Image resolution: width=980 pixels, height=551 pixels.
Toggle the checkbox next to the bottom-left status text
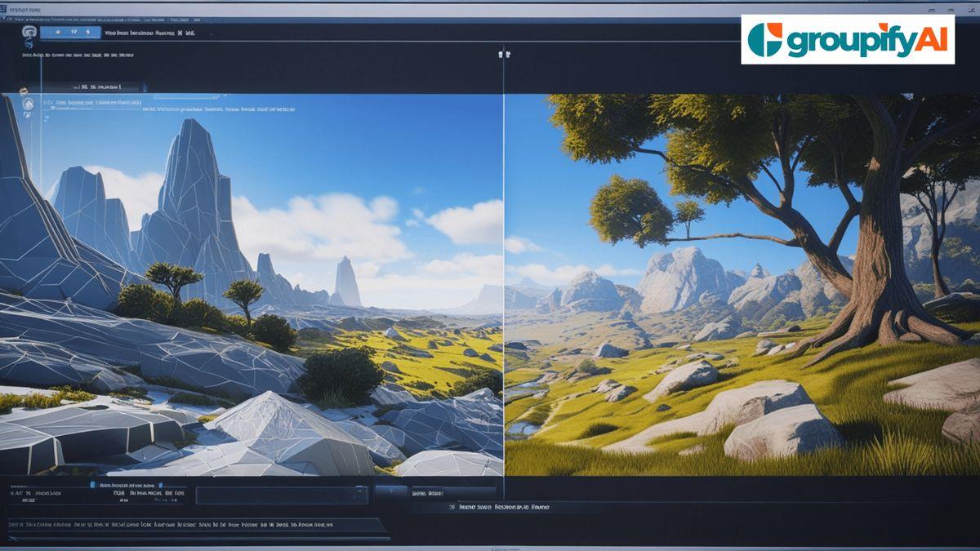(92, 484)
